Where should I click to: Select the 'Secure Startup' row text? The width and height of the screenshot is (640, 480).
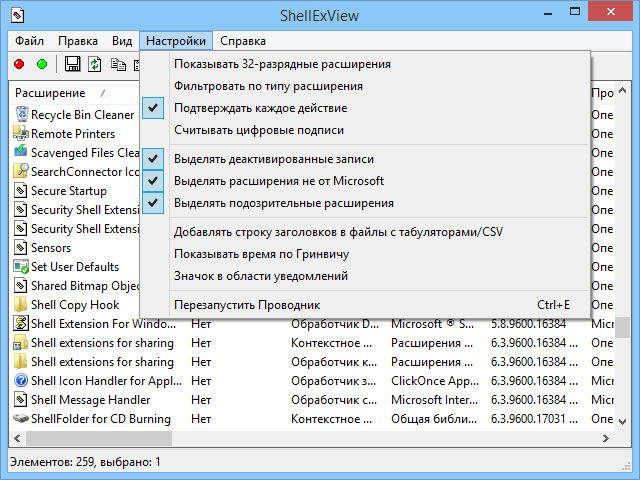click(69, 191)
